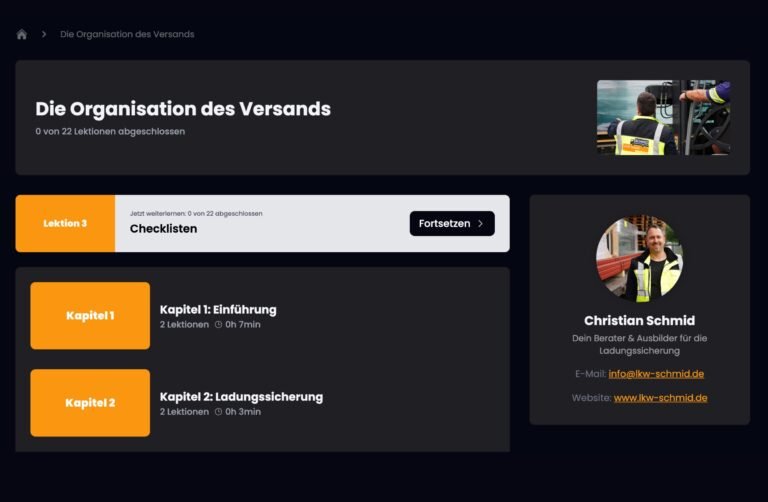Select the orange Lektion 3 block
Screen dimensions: 768x502
(x=65, y=223)
